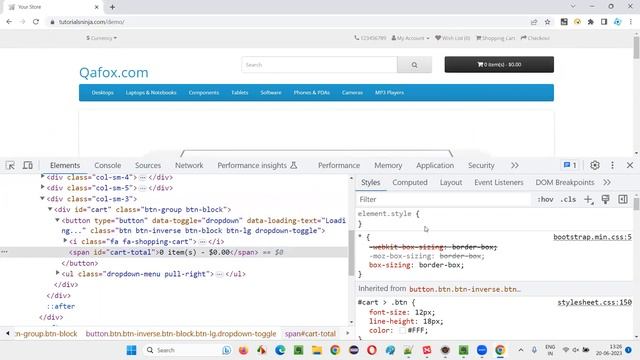This screenshot has height=360, width=640.
Task: Open the Event Listeners tab
Action: 499,182
